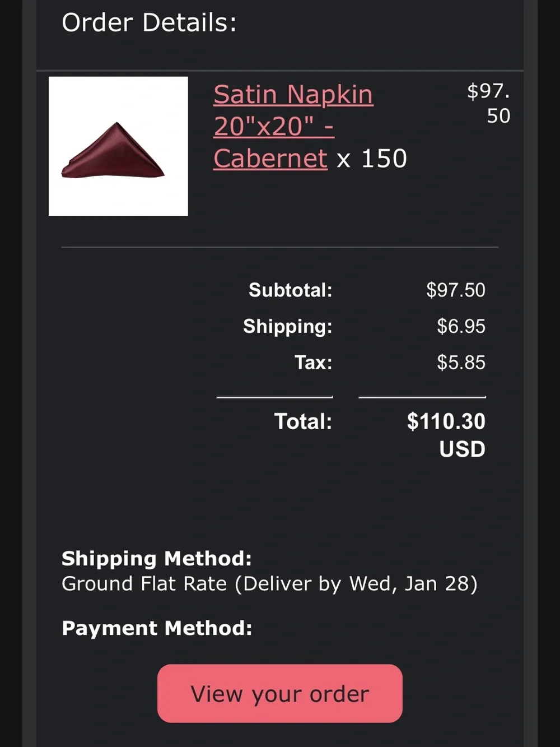The image size is (560, 747).
Task: Click the Total label
Action: (303, 421)
